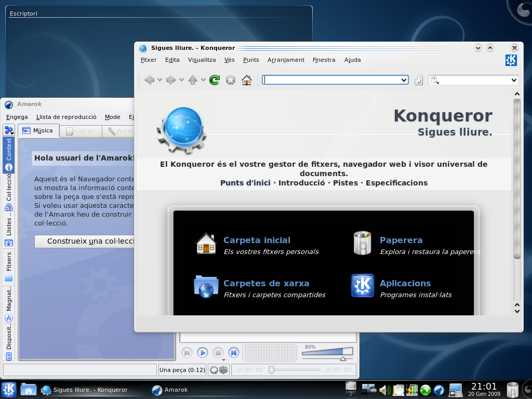Image resolution: width=532 pixels, height=399 pixels.
Task: Open Amarok stop button options arrow
Action: pyautogui.click(x=223, y=360)
